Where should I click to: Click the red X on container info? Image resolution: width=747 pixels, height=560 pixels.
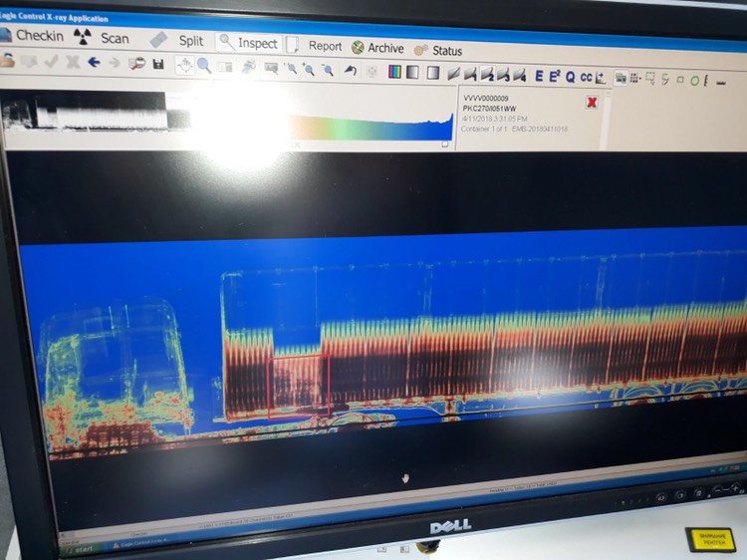592,102
